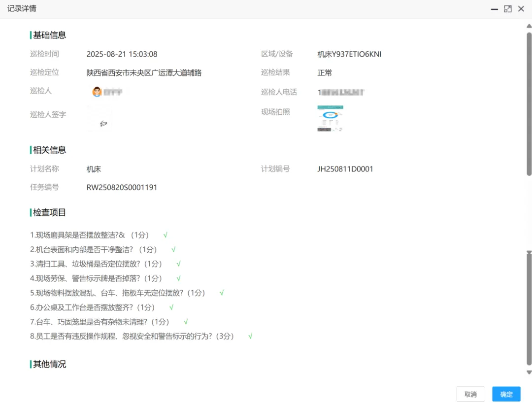Select the location 陕西省西安市未央区广运潭大道辅路

(x=144, y=72)
